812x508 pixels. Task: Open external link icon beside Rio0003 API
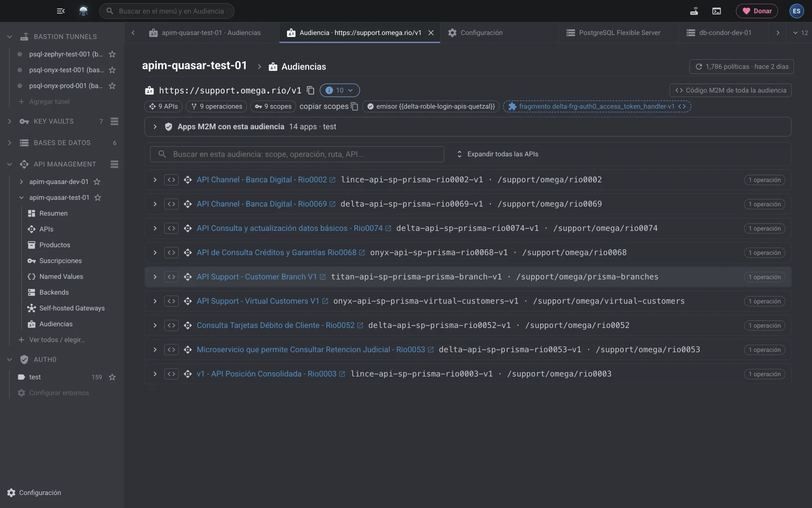click(342, 374)
